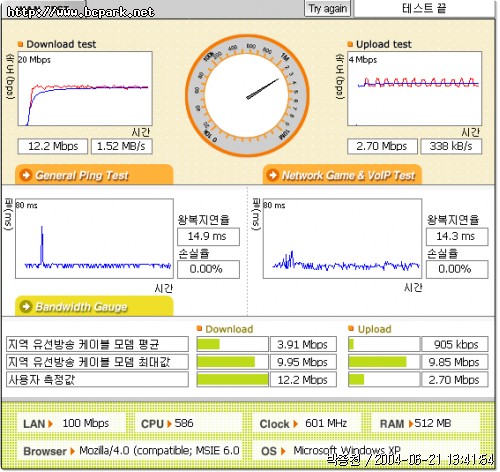
Task: Click the Clock arrow marker
Action: coord(295,424)
